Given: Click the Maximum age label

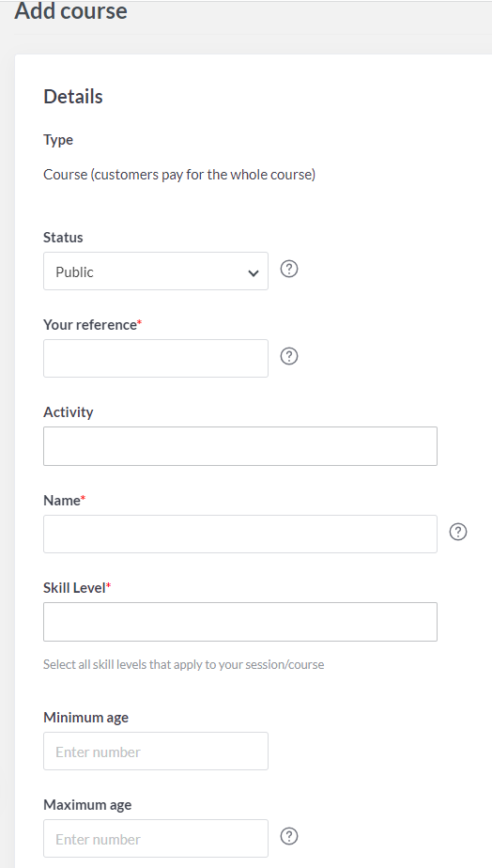Looking at the screenshot, I should click(x=87, y=805).
